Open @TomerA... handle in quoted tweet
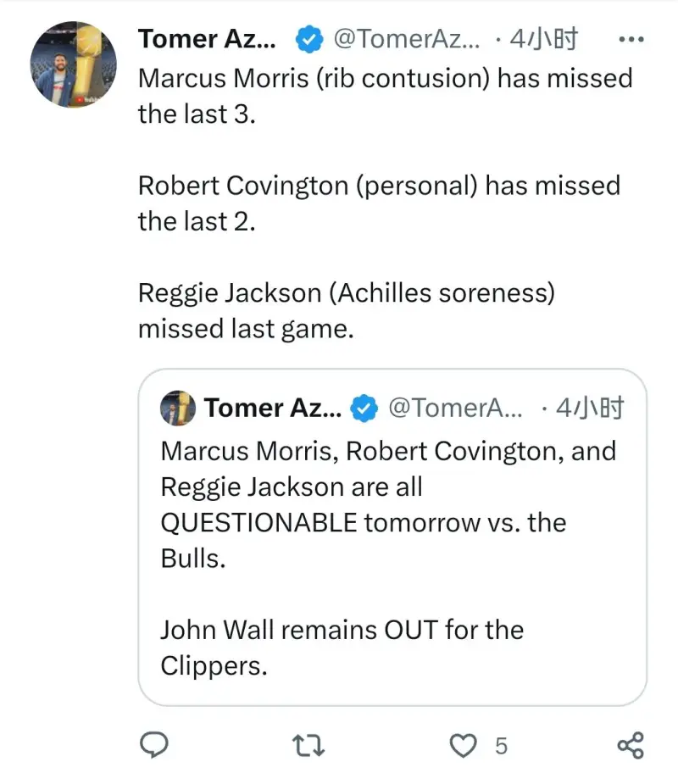The image size is (678, 784). (455, 408)
